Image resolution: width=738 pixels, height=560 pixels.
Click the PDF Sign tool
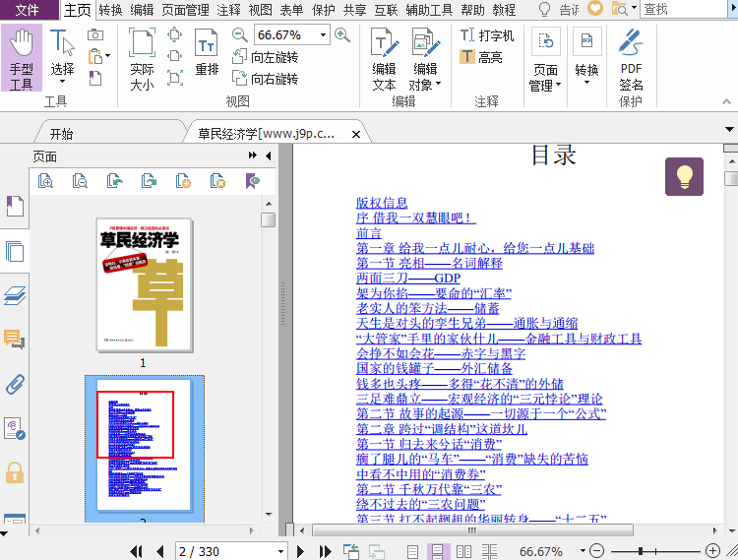pyautogui.click(x=631, y=59)
